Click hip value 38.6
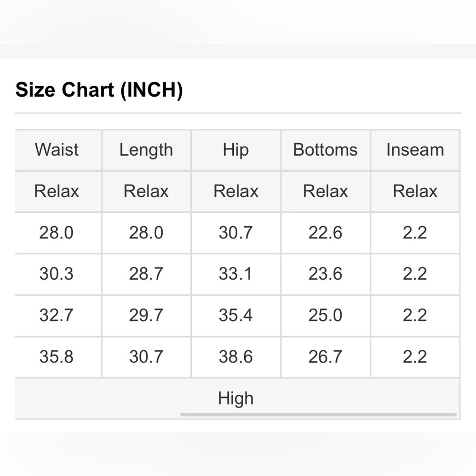Image resolution: width=476 pixels, height=476 pixels. click(x=236, y=357)
